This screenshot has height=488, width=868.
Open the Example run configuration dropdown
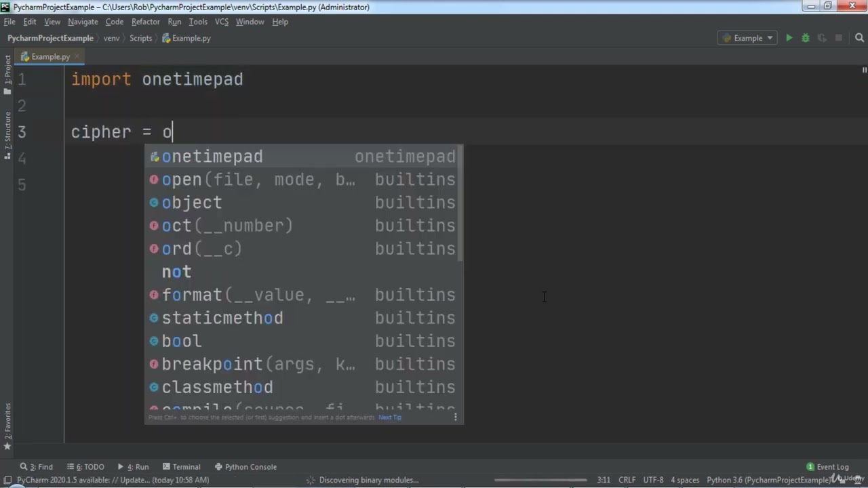pos(749,39)
